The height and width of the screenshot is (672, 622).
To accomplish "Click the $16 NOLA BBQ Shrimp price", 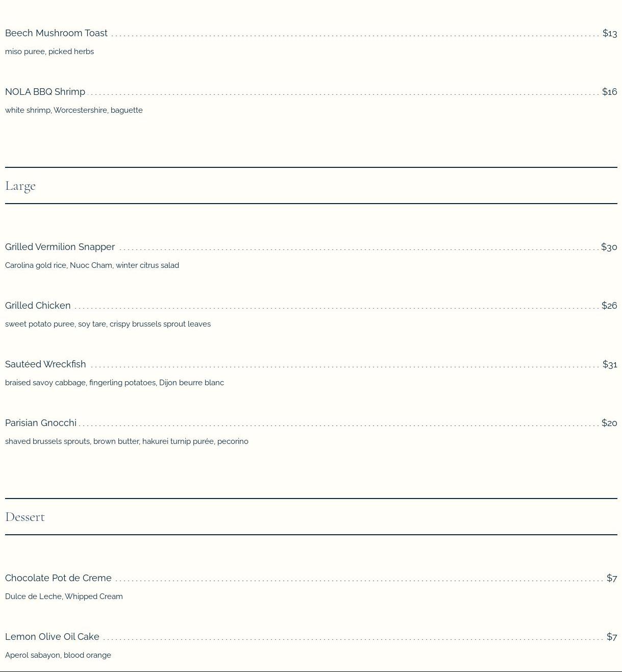I will click(x=609, y=92).
